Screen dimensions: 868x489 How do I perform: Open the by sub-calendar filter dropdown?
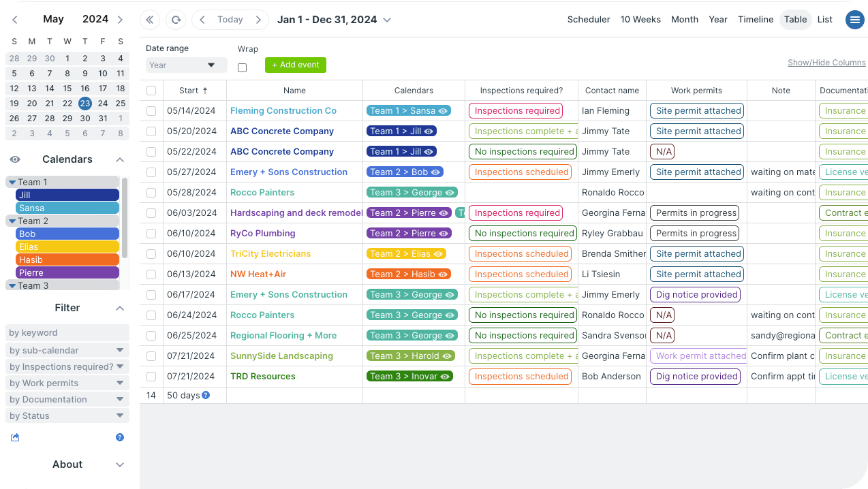click(x=67, y=350)
